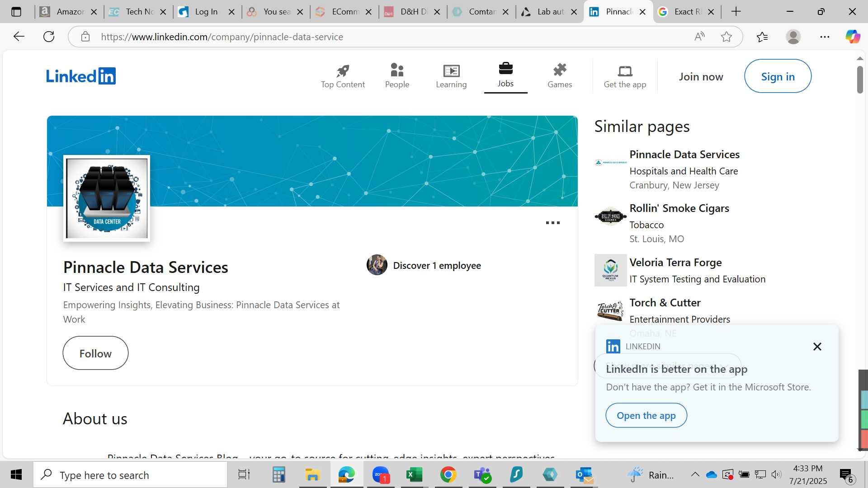Open Veloria Terra Forge similar page

[675, 263]
